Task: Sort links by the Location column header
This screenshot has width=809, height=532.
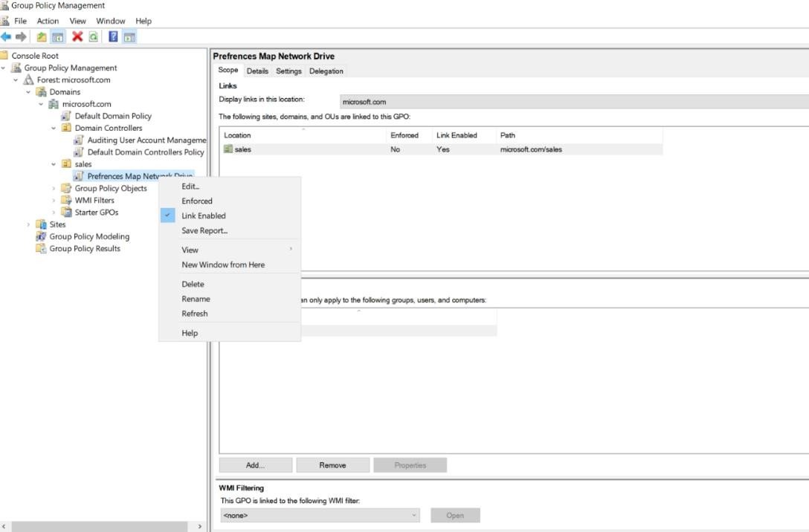Action: [x=303, y=135]
